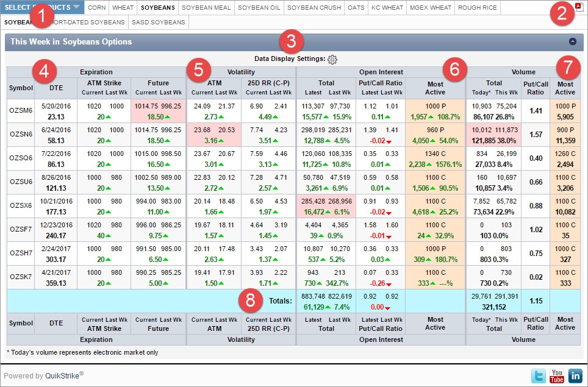Click the red-highlighted OZSN6 ATM volatility cell
Image resolution: width=588 pixels, height=387 pixels.
(213, 135)
